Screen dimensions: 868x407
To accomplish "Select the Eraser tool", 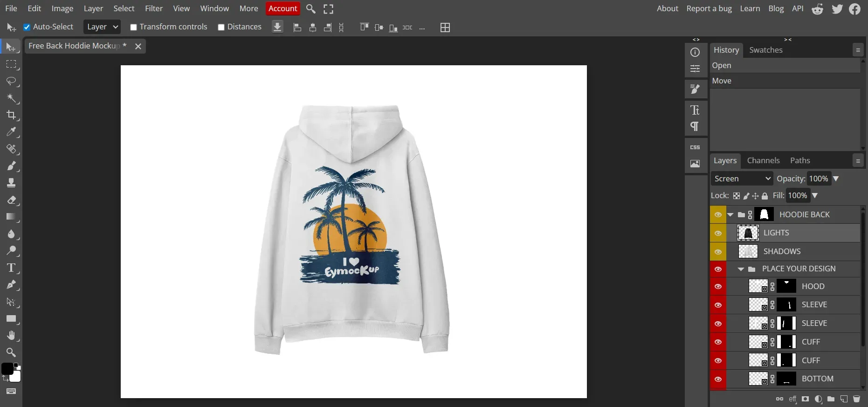I will coord(11,200).
